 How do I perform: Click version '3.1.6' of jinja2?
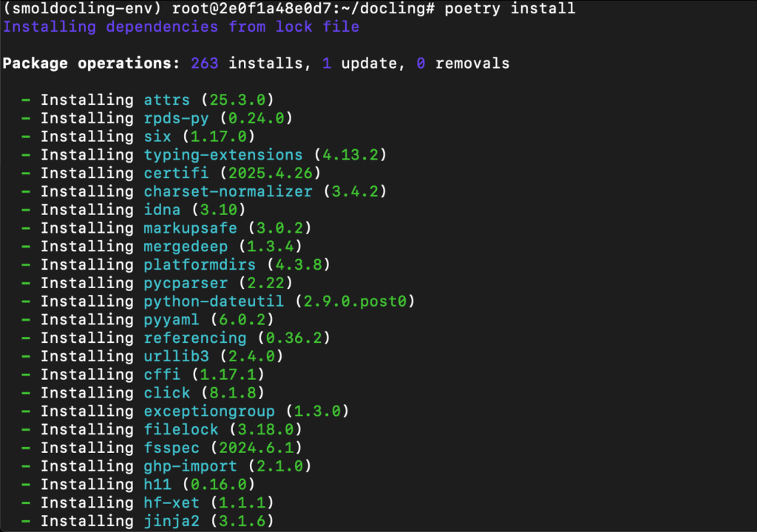tap(242, 521)
